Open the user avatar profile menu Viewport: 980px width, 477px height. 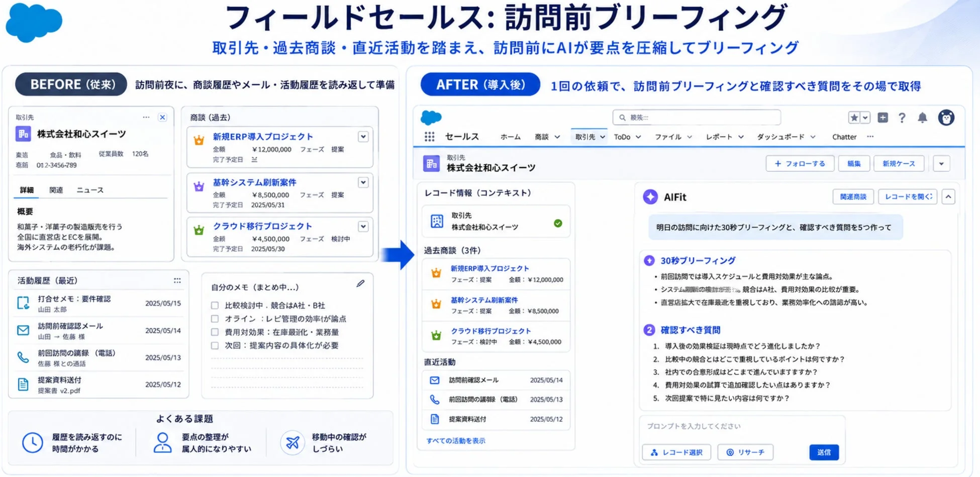pos(946,117)
